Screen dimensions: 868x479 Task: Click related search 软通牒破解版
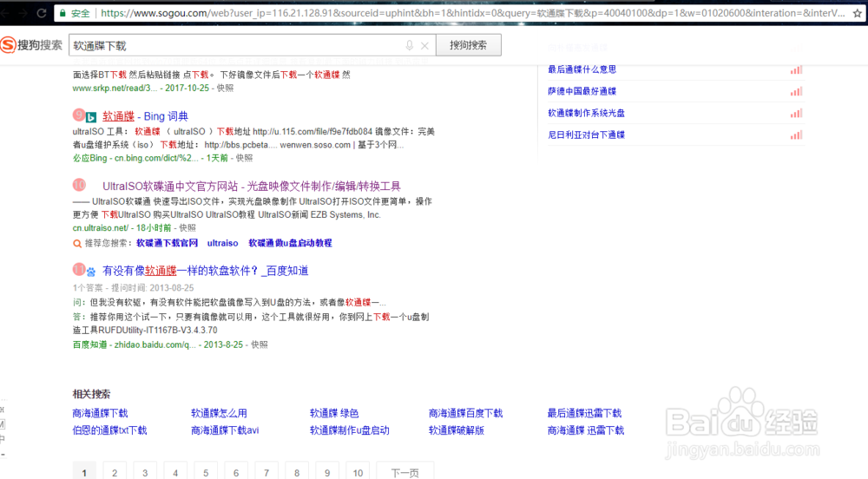point(457,430)
